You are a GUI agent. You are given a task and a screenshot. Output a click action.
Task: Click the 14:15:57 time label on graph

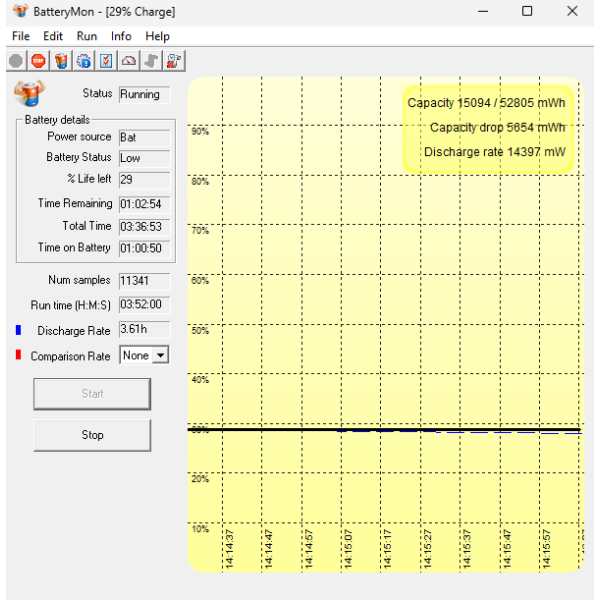[546, 549]
